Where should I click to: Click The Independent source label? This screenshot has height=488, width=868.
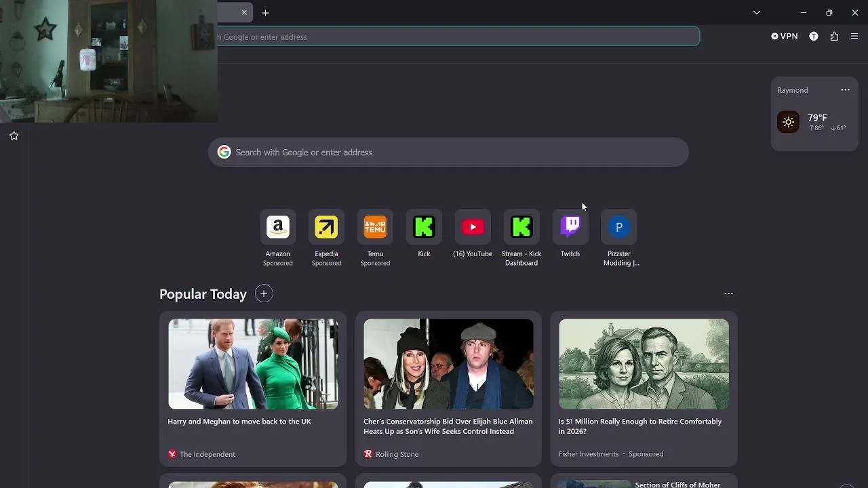click(x=208, y=454)
